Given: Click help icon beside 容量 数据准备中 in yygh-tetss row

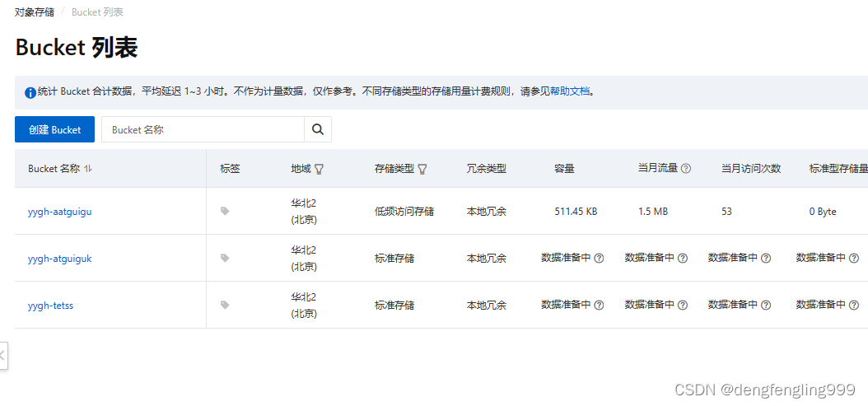Looking at the screenshot, I should tap(599, 305).
